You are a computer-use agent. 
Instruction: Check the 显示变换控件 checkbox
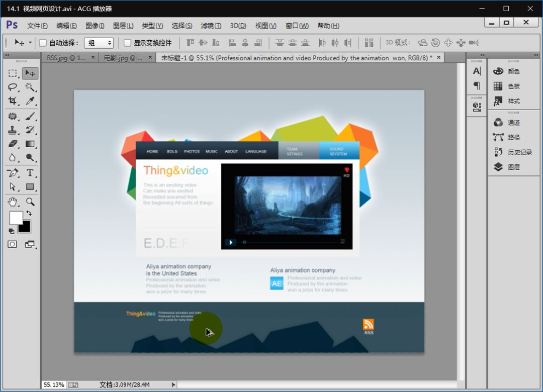pos(128,43)
